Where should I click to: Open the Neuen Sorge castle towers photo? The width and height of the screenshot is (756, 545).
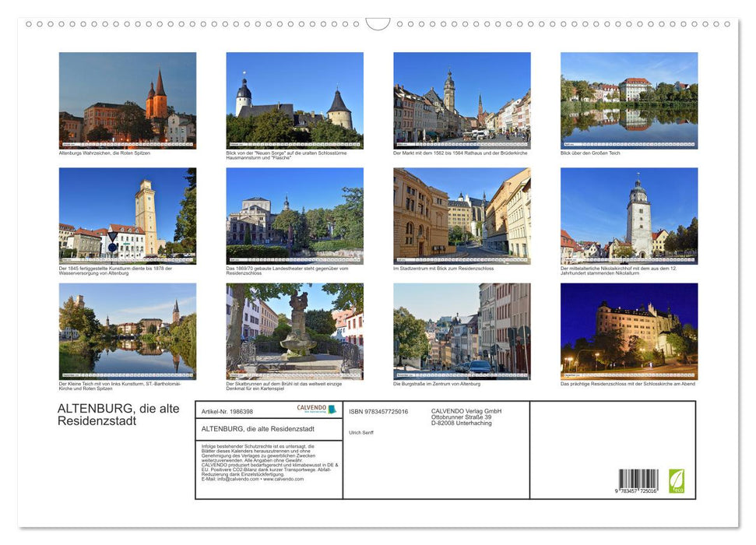click(x=294, y=100)
